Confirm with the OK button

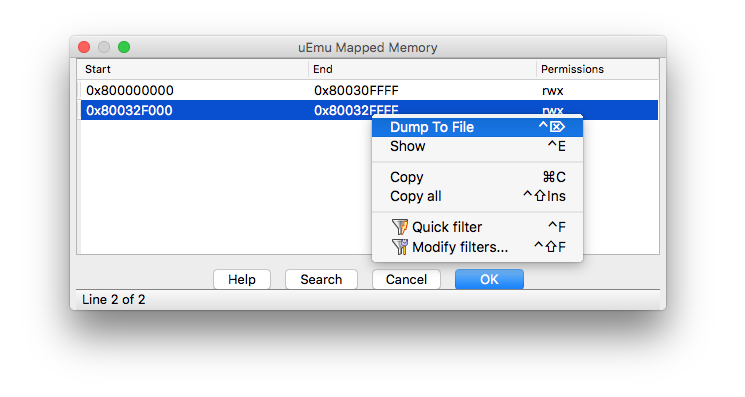489,279
